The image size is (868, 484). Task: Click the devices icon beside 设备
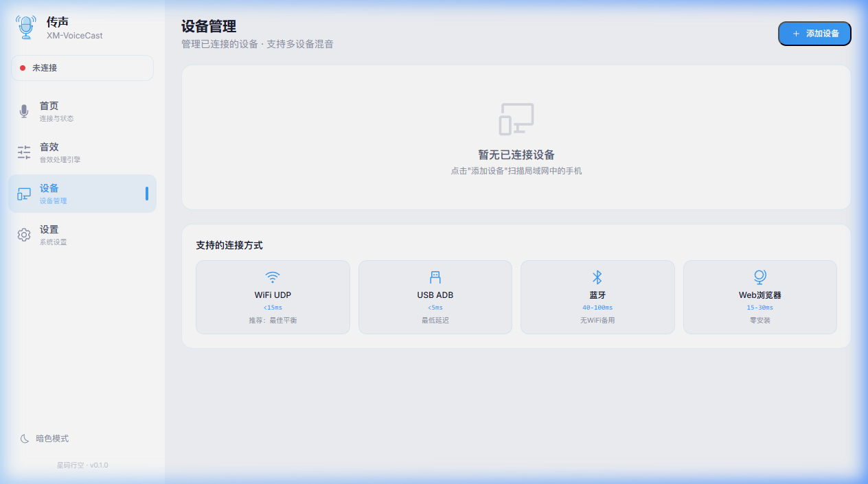coord(24,194)
